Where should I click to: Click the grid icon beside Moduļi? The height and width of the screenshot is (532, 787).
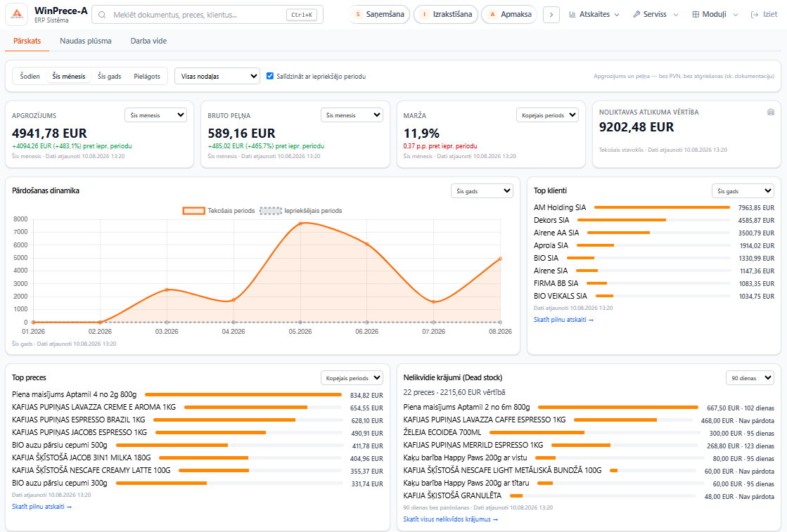click(x=696, y=15)
